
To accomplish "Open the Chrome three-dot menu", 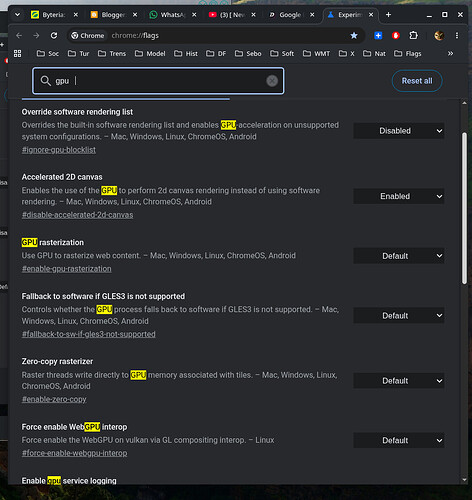I will click(457, 35).
